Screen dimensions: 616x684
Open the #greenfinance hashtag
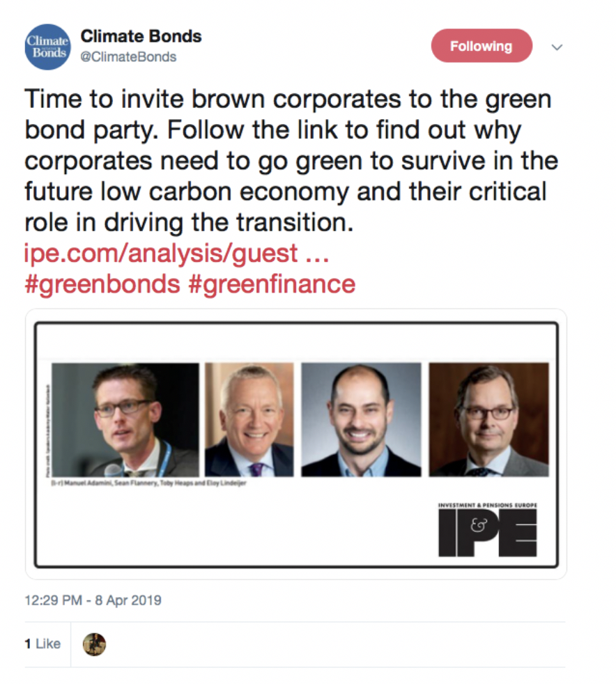[x=272, y=284]
